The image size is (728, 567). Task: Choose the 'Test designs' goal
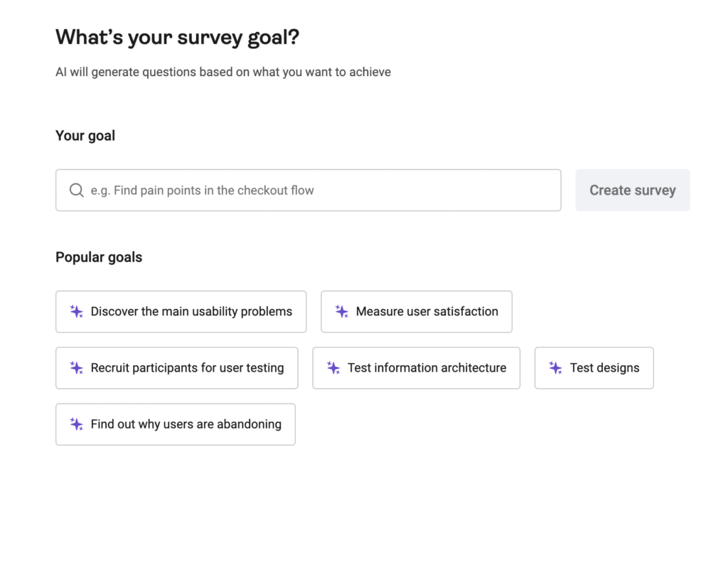604,368
